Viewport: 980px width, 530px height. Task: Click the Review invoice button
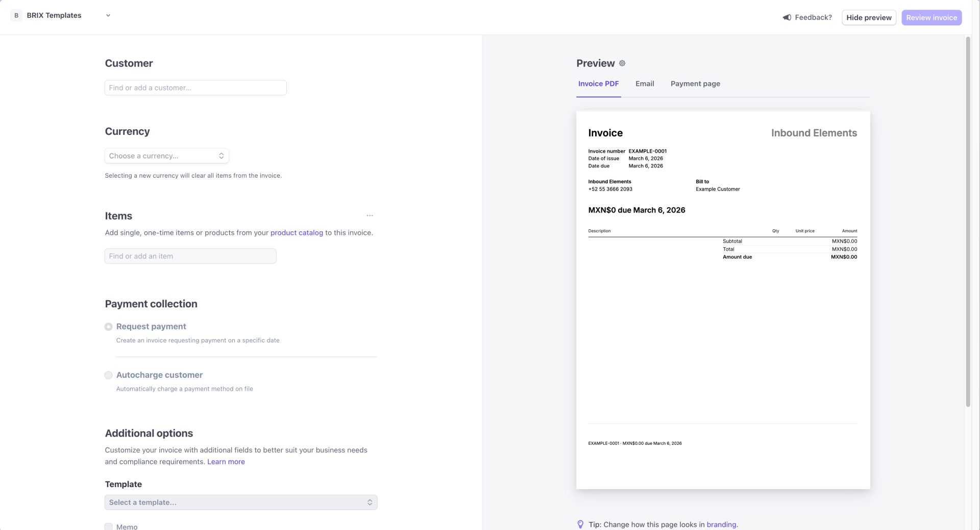(932, 17)
